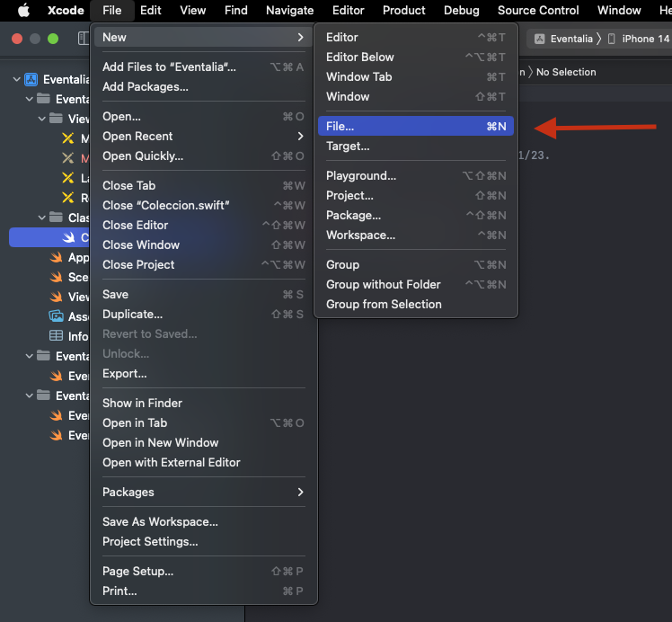This screenshot has width=672, height=622.
Task: Open the Navigate menu
Action: click(289, 10)
